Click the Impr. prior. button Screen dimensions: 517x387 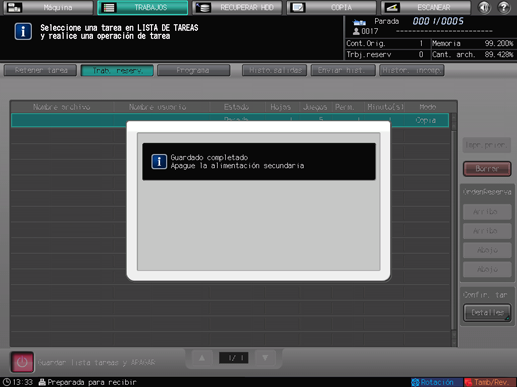[487, 145]
